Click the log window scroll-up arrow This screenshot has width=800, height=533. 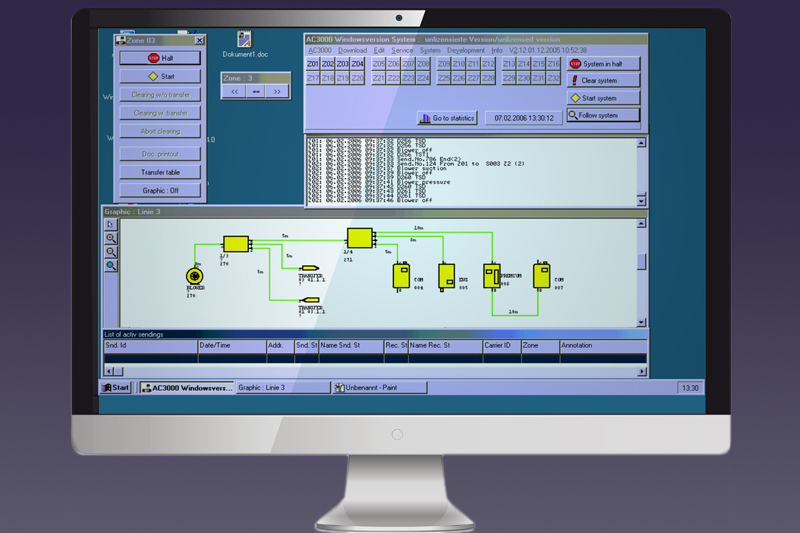pyautogui.click(x=641, y=143)
